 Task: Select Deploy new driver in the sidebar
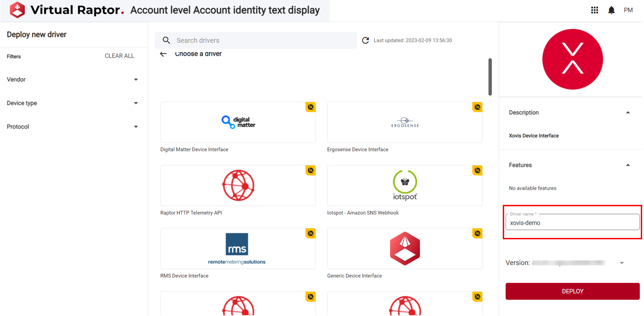[x=36, y=34]
